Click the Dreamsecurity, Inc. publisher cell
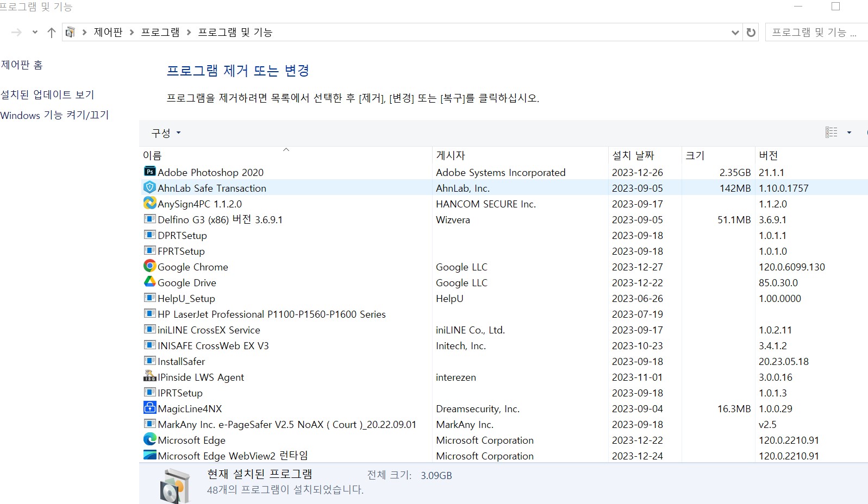Image resolution: width=868 pixels, height=504 pixels. [478, 408]
